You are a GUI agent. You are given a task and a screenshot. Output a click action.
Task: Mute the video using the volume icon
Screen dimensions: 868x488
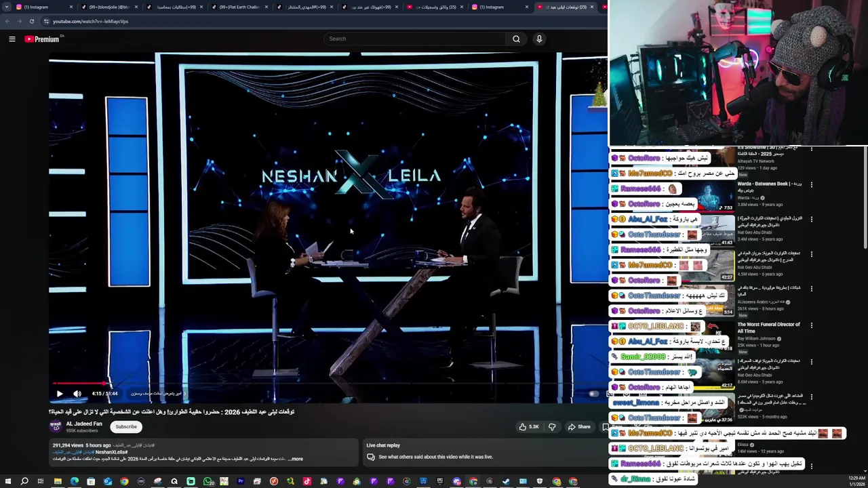click(77, 393)
